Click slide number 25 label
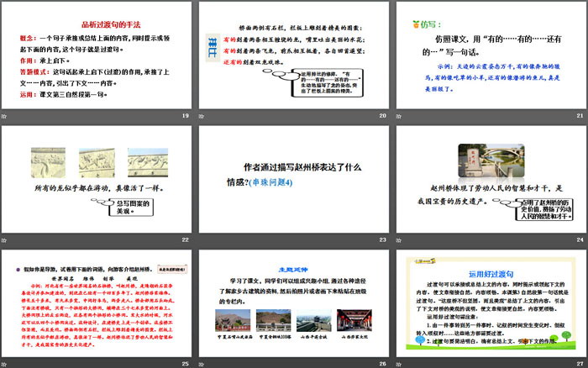The height and width of the screenshot is (368, 588). tap(186, 364)
